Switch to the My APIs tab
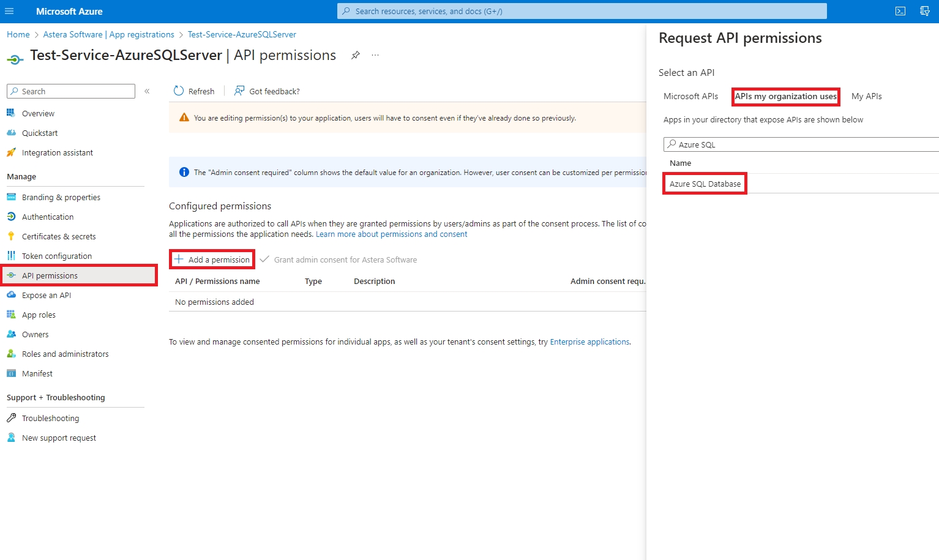Viewport: 939px width, 560px height. 867,96
